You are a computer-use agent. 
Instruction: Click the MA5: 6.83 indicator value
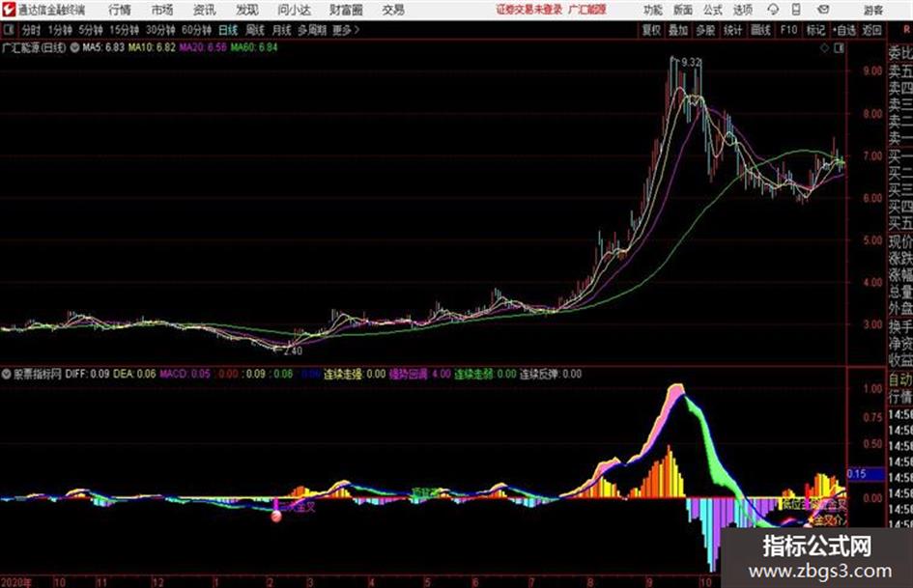click(103, 47)
